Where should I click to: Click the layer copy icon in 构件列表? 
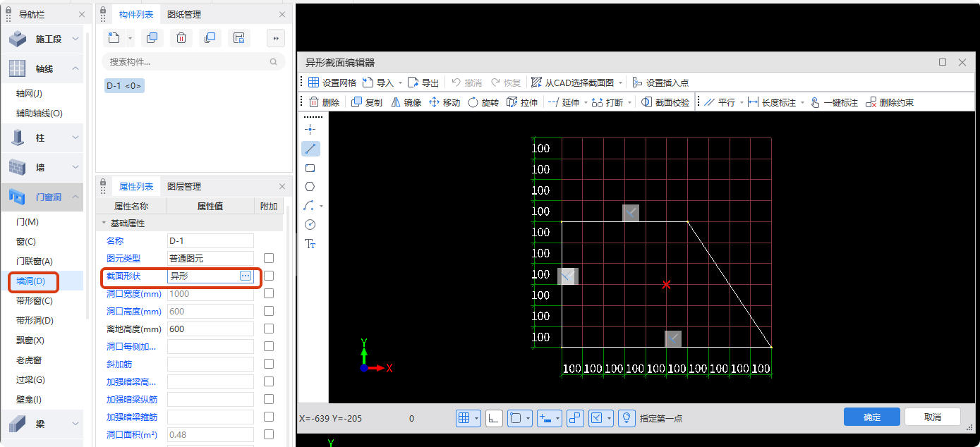click(x=210, y=38)
